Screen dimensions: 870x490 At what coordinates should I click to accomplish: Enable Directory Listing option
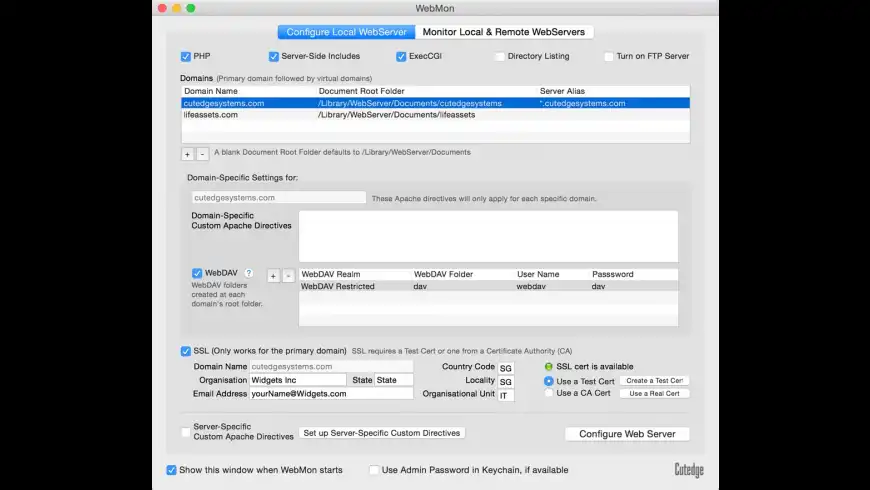point(500,56)
